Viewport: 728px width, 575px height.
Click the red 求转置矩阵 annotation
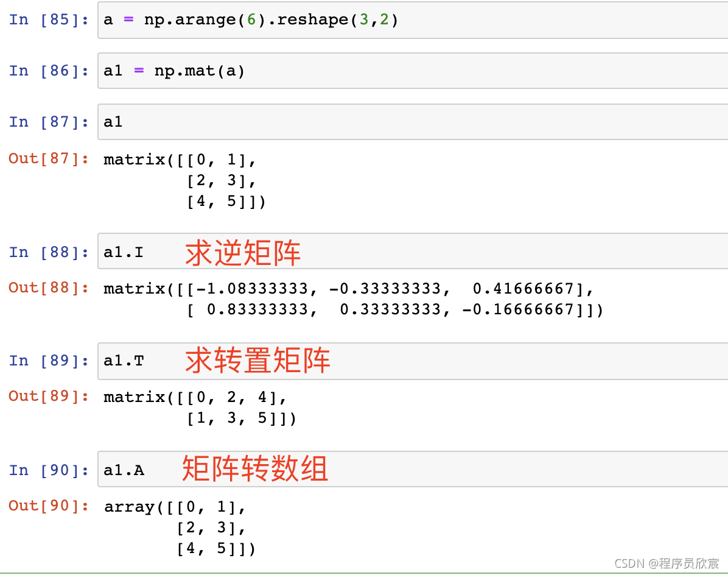coord(257,361)
